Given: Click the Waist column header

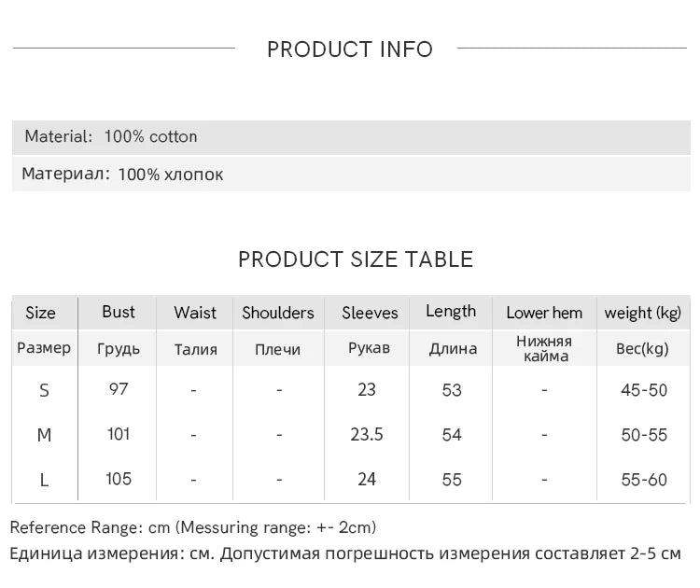Looking at the screenshot, I should coord(195,313).
